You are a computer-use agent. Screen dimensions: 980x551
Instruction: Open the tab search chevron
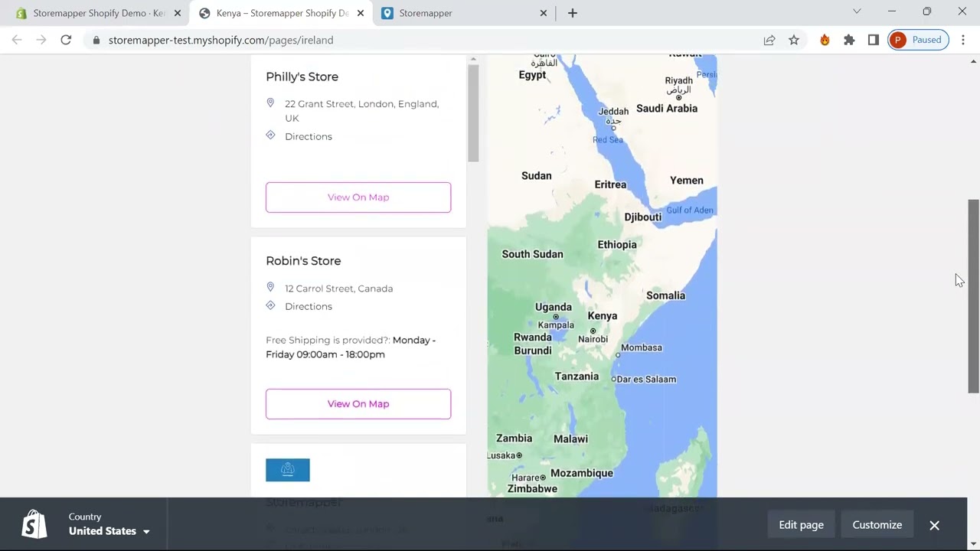(x=857, y=11)
